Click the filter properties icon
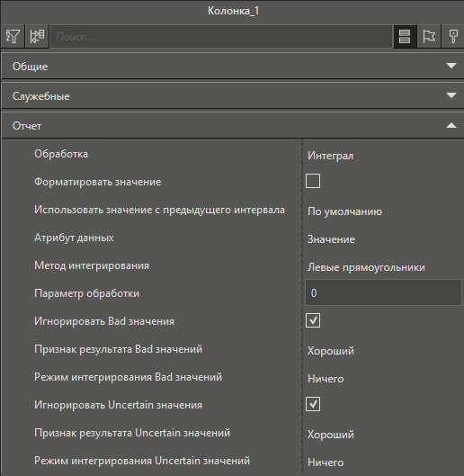This screenshot has height=476, width=464. point(13,36)
